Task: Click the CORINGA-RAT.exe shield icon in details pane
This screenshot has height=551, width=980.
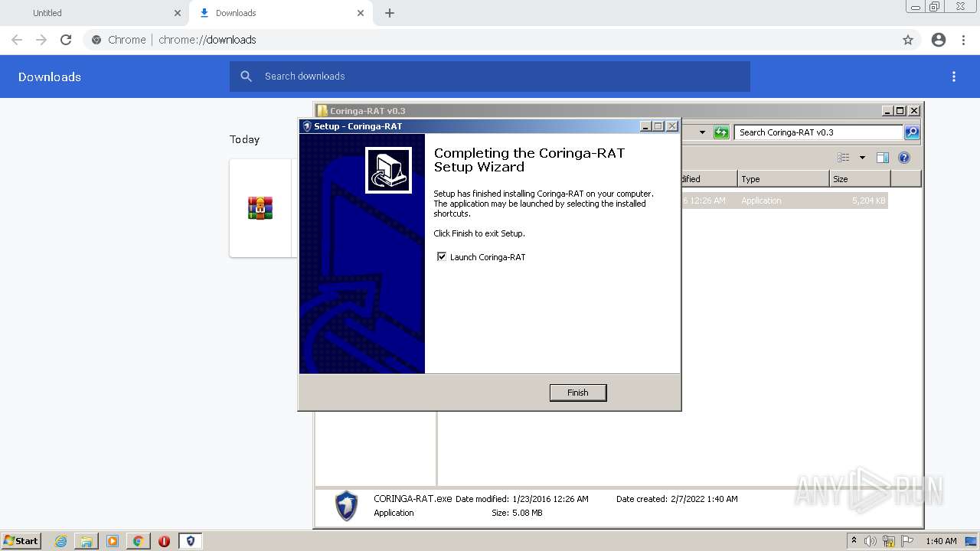Action: [346, 506]
